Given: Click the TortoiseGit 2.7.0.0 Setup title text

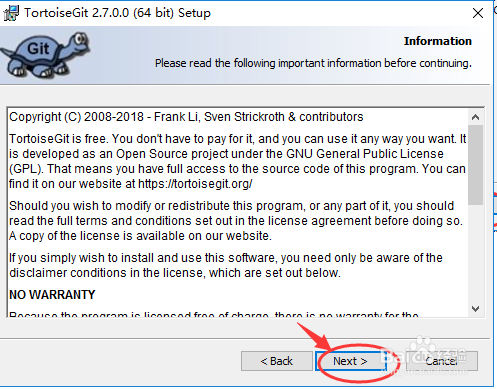Looking at the screenshot, I should (x=117, y=13).
